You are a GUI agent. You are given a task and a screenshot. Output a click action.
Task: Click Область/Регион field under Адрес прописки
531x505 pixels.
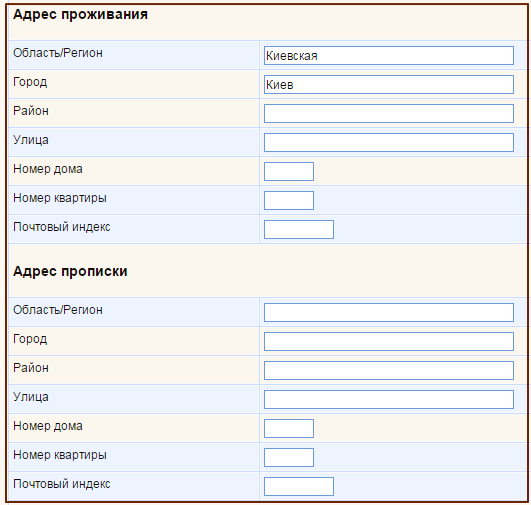click(x=389, y=313)
